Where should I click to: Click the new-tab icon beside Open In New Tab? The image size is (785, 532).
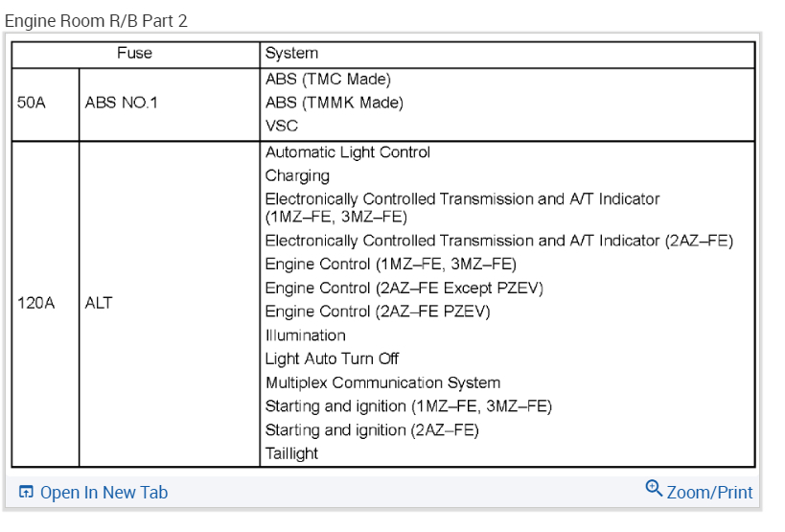[x=24, y=493]
